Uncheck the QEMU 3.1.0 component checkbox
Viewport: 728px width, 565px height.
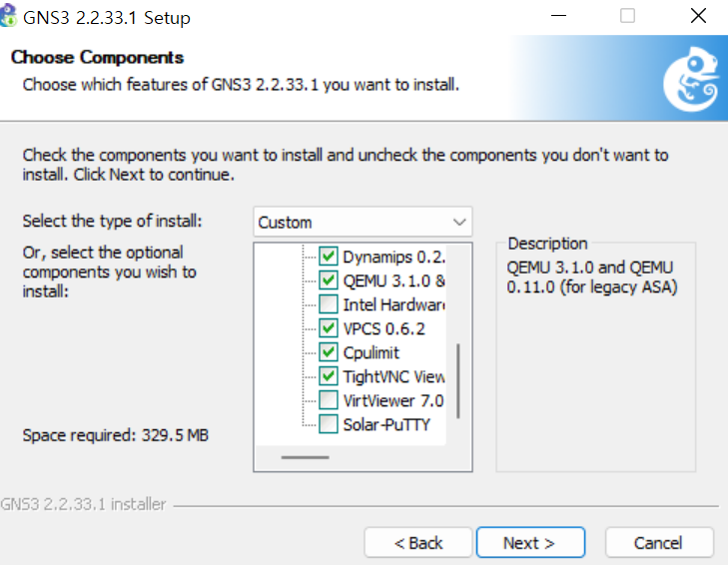(329, 281)
